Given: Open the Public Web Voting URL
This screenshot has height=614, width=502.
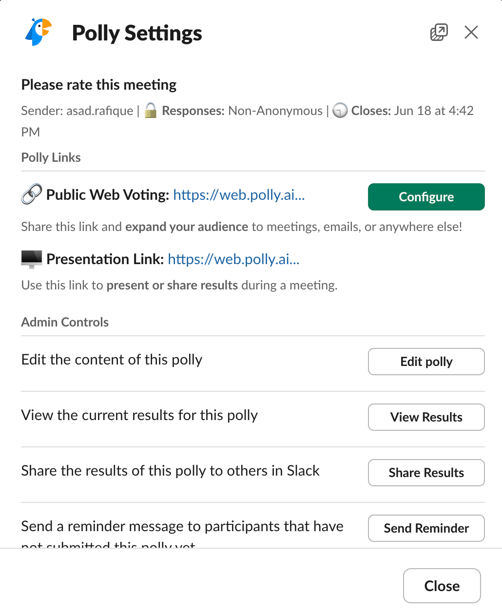Looking at the screenshot, I should 239,195.
